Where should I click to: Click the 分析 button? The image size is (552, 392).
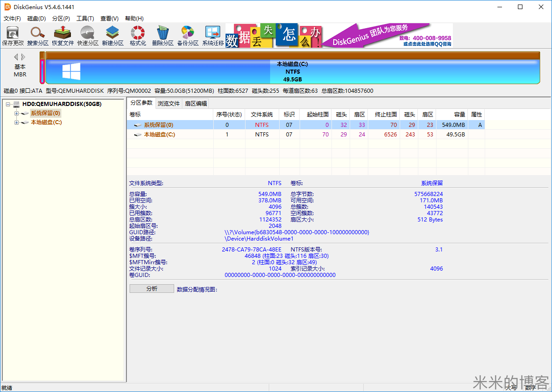click(x=151, y=288)
